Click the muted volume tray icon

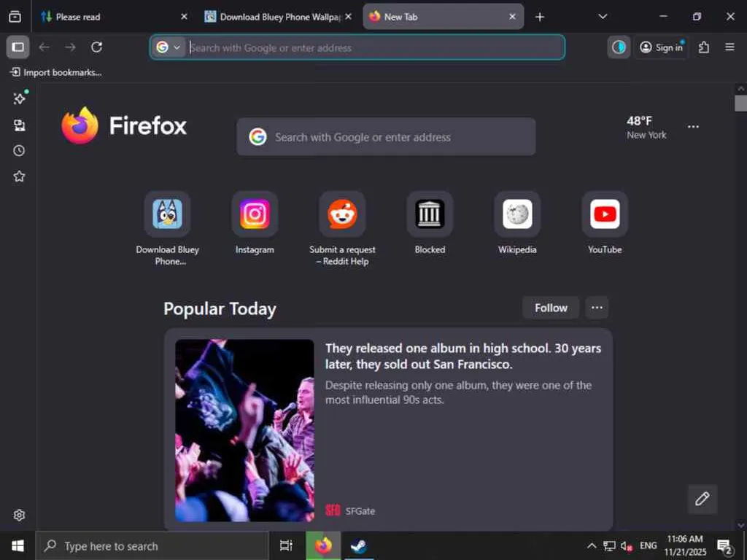pos(627,546)
